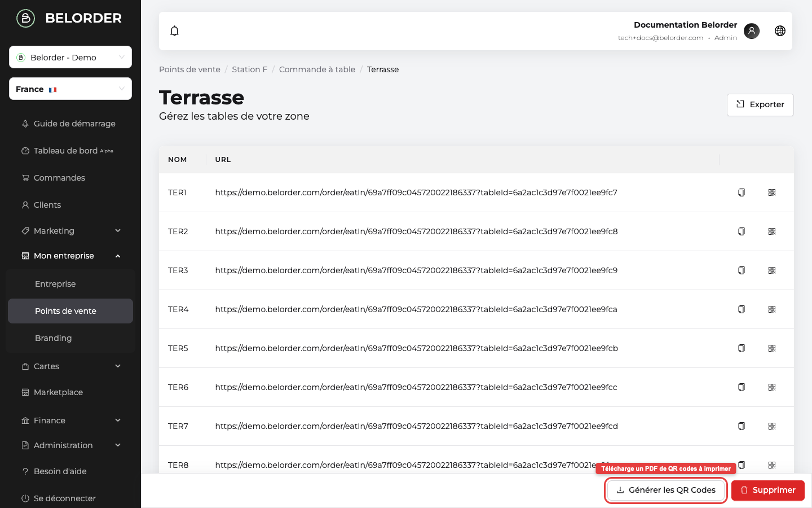Show QR code for TER5
This screenshot has height=508, width=812.
[x=772, y=348]
